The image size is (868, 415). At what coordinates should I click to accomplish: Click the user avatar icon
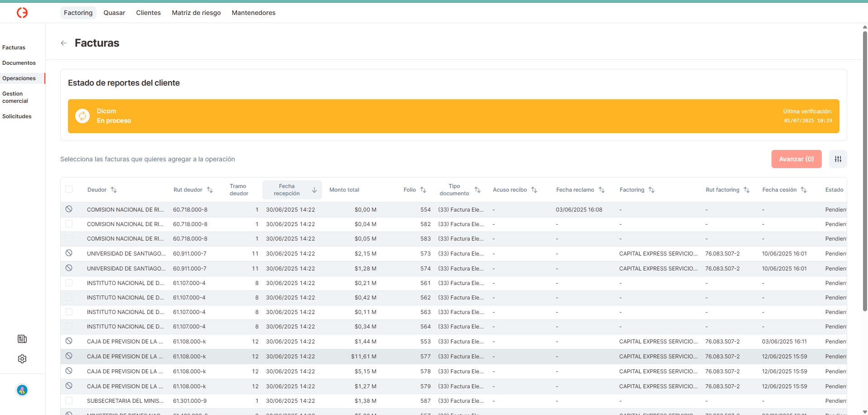click(22, 390)
